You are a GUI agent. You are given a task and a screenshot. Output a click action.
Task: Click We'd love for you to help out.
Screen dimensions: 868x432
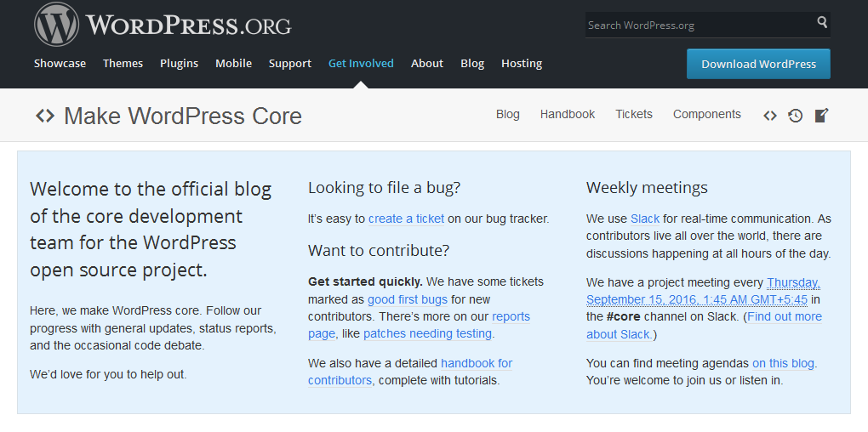pos(109,374)
